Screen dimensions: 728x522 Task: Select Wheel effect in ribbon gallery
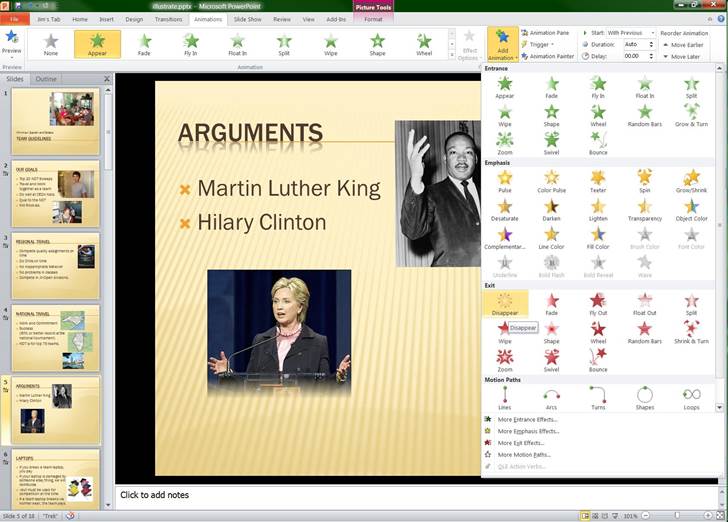click(423, 45)
